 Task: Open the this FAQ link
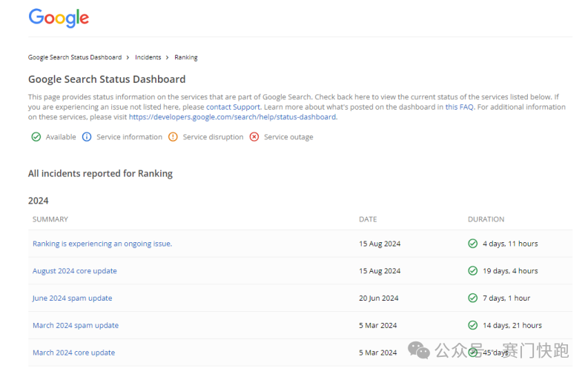tap(459, 107)
